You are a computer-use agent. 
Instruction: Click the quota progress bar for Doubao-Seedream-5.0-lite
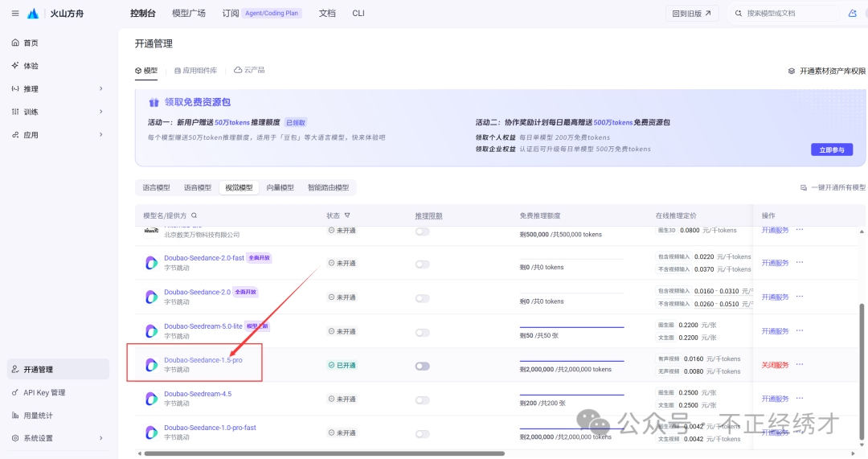point(572,327)
